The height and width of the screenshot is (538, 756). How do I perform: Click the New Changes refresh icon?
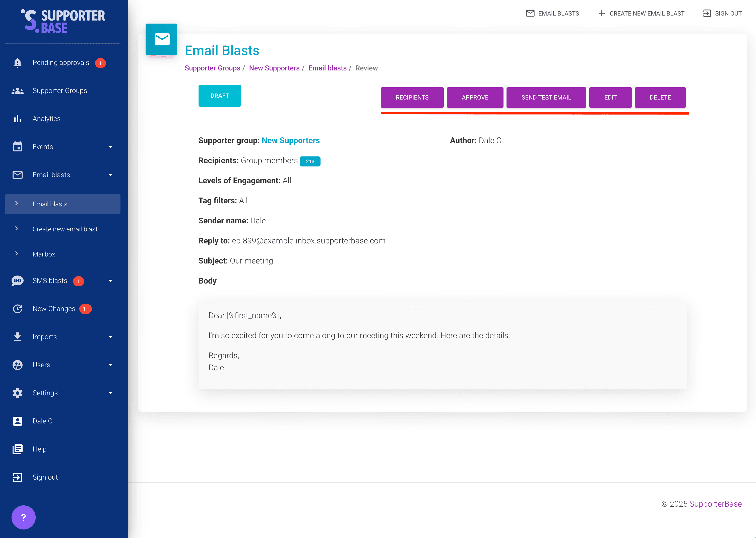coord(18,309)
